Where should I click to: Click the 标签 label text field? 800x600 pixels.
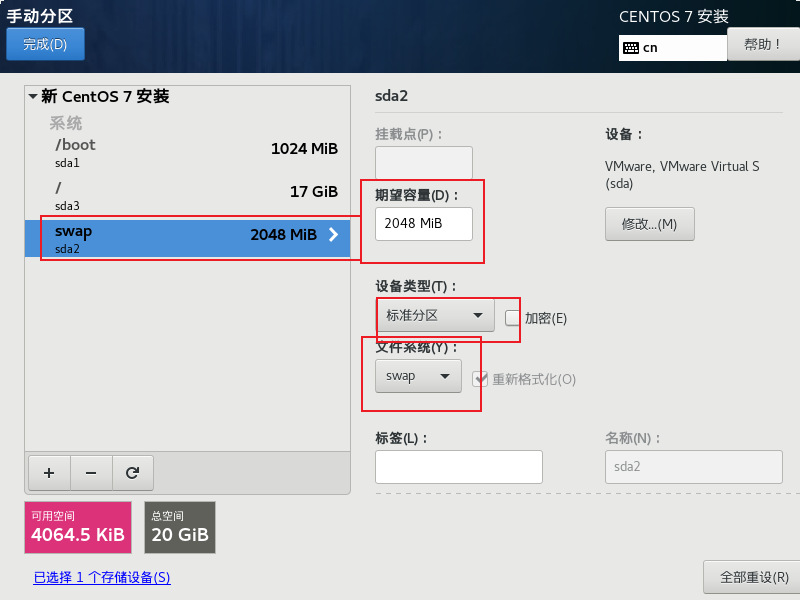[x=458, y=467]
